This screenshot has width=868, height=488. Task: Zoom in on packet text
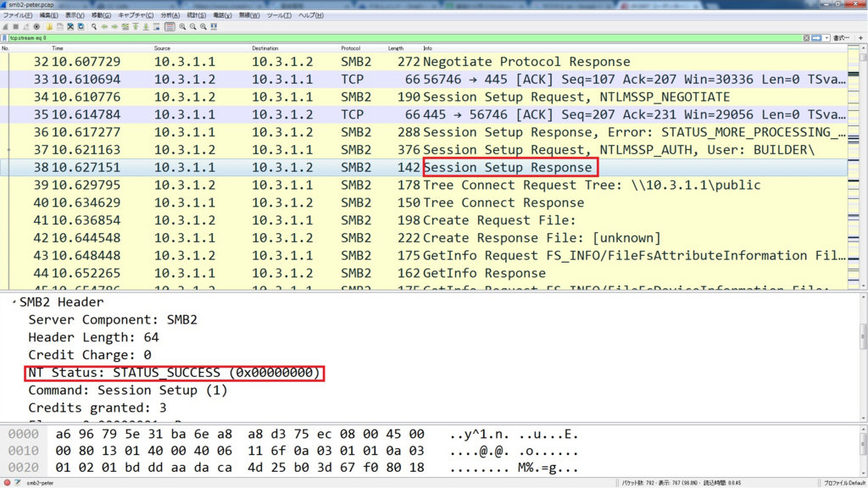[183, 26]
